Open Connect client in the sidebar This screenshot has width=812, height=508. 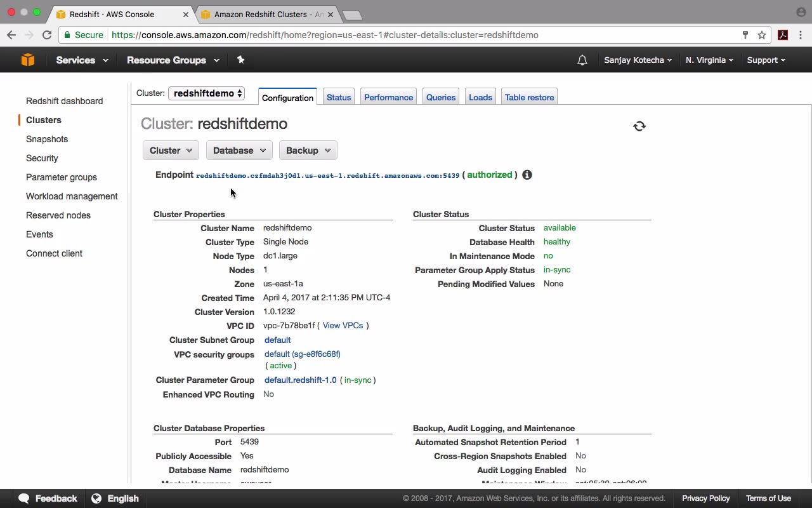click(x=54, y=253)
